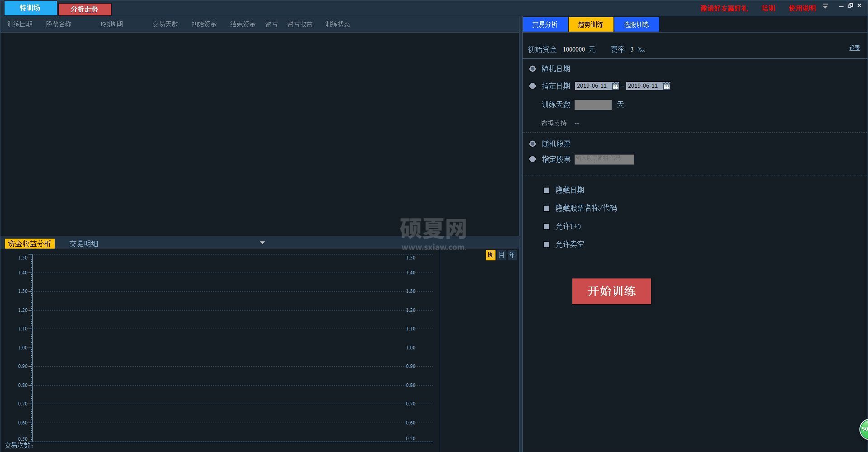Select the 随机日期 radio option
The height and width of the screenshot is (452, 868).
(x=533, y=69)
